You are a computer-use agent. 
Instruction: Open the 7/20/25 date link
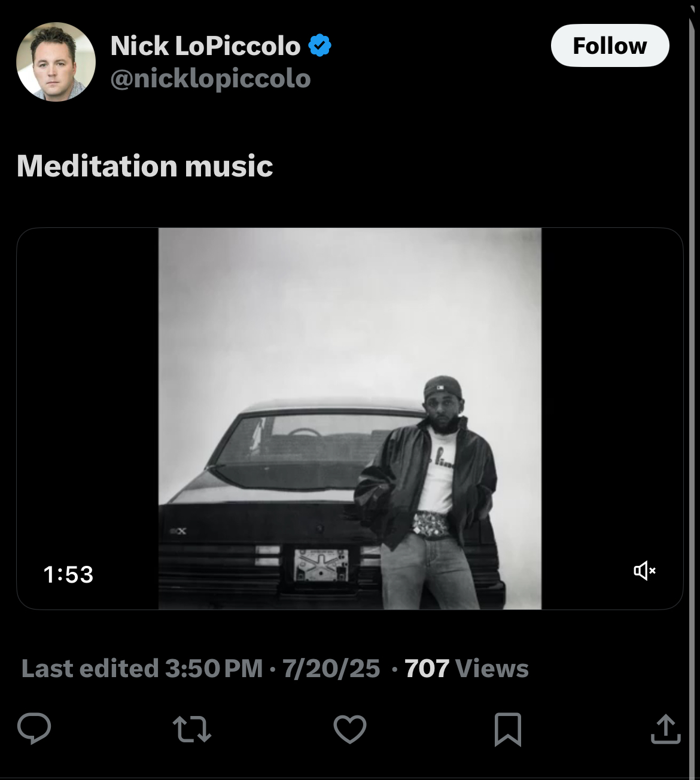click(331, 668)
